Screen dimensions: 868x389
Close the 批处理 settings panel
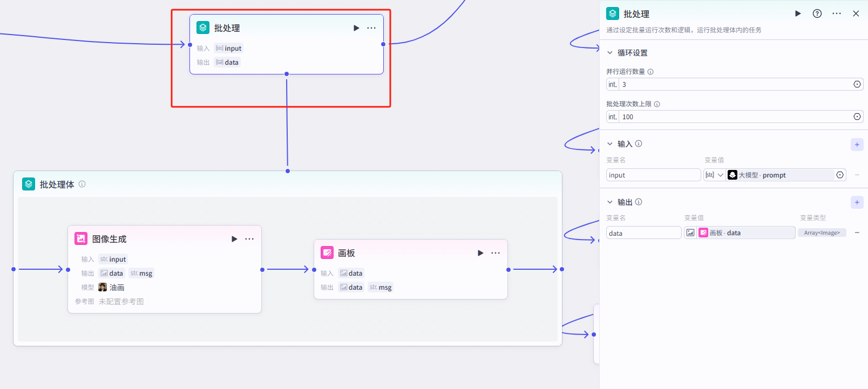[856, 13]
